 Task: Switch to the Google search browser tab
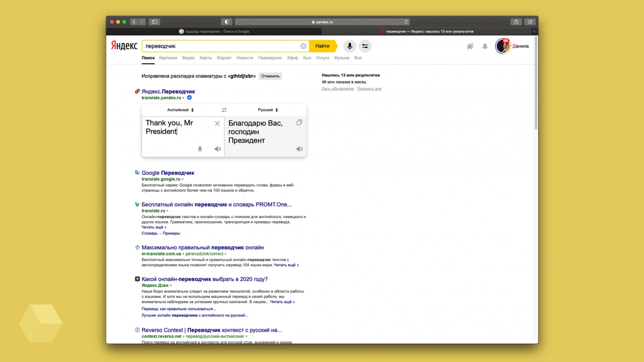[214, 31]
